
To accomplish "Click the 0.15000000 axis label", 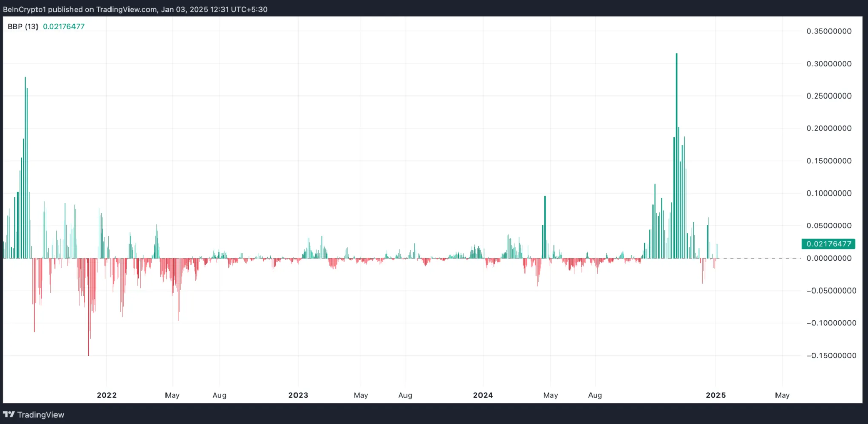I will pos(829,161).
